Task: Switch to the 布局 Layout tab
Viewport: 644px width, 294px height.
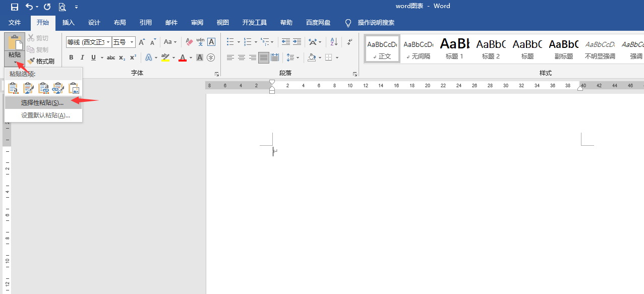Action: [120, 23]
